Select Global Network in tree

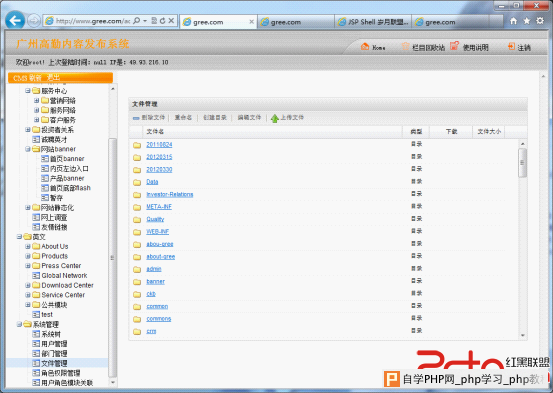[64, 276]
